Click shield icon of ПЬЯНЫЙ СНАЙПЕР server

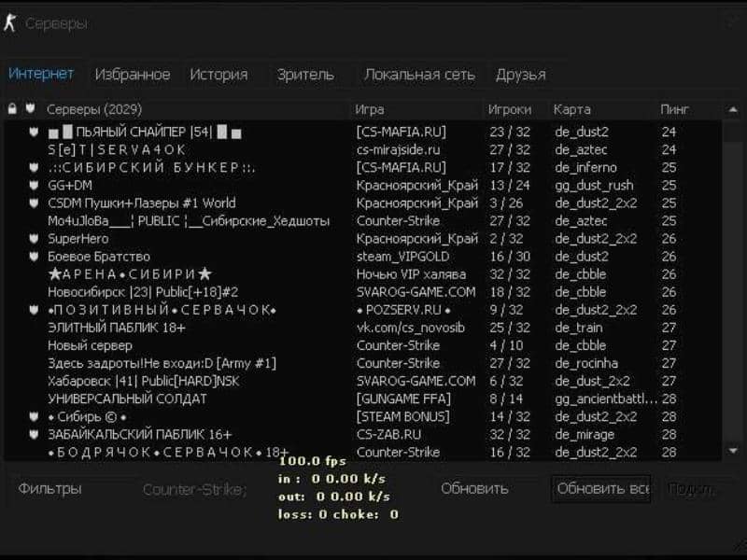pos(34,132)
